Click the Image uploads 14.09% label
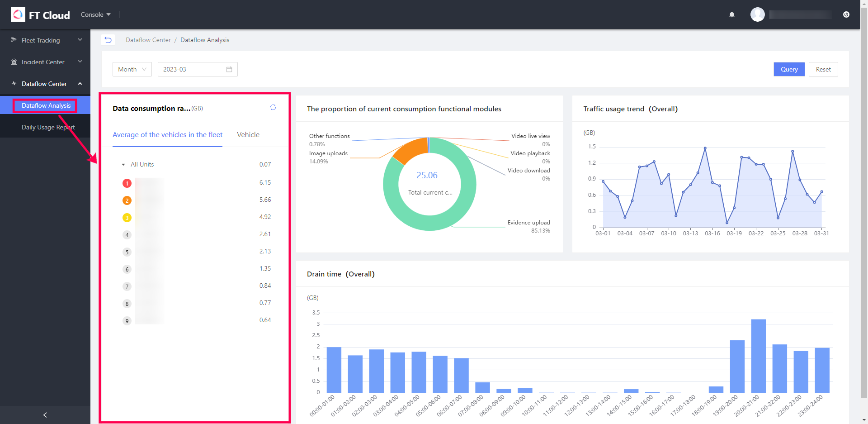Viewport: 868px width, 424px height. pos(328,157)
